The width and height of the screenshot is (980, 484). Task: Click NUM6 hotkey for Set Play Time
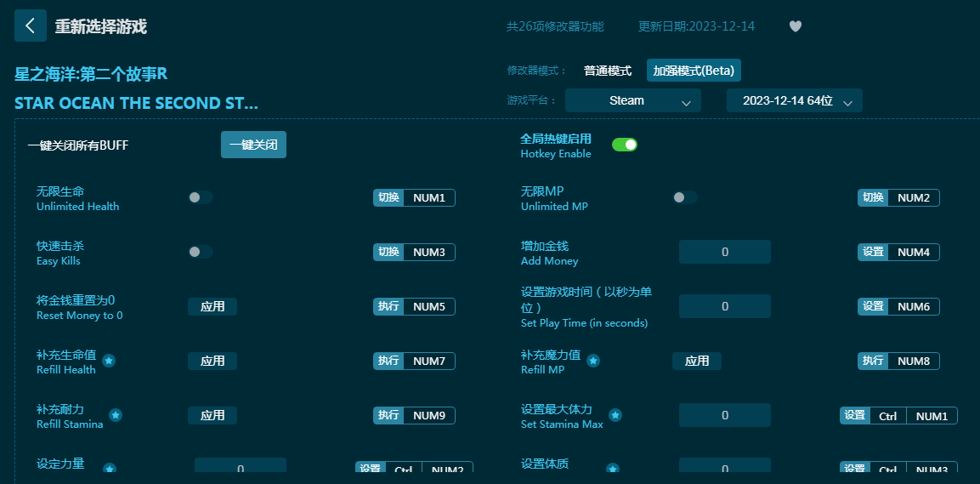(914, 306)
